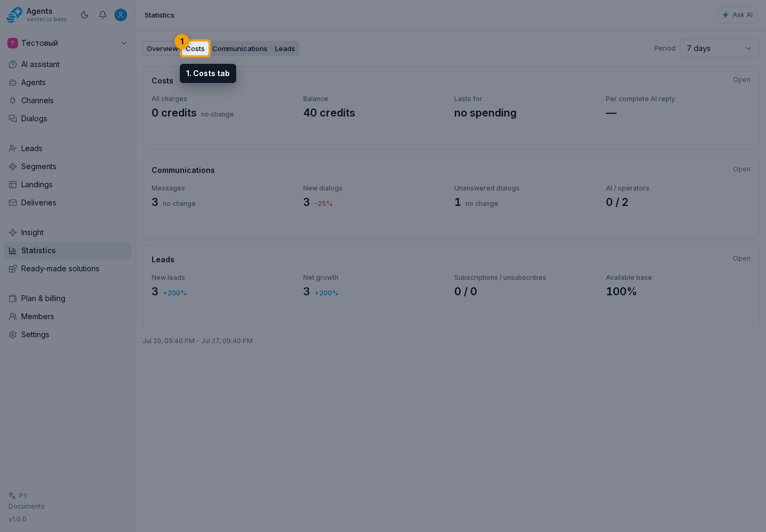Click the date range text below cards
The height and width of the screenshot is (532, 766).
[197, 341]
